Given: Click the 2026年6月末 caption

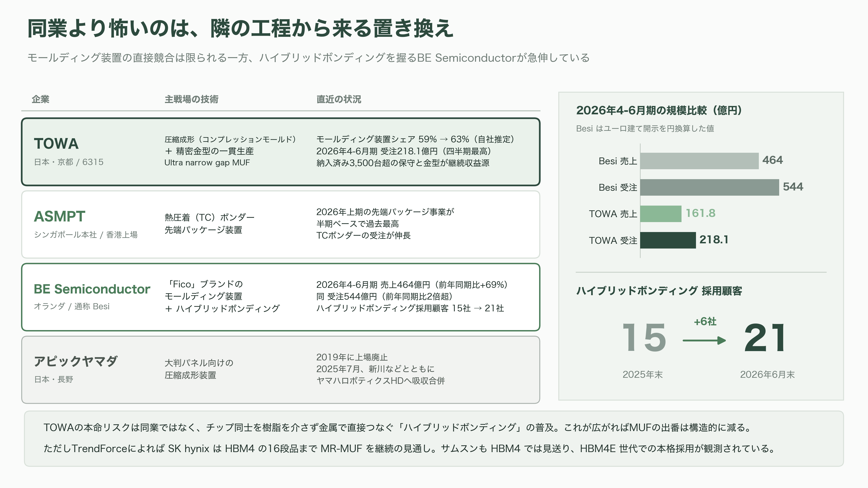Looking at the screenshot, I should [767, 375].
